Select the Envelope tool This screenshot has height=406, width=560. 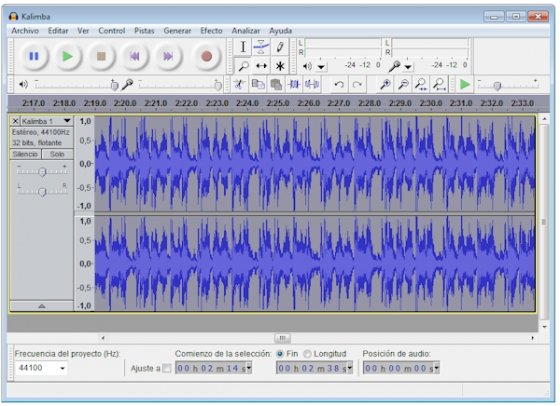(x=261, y=47)
